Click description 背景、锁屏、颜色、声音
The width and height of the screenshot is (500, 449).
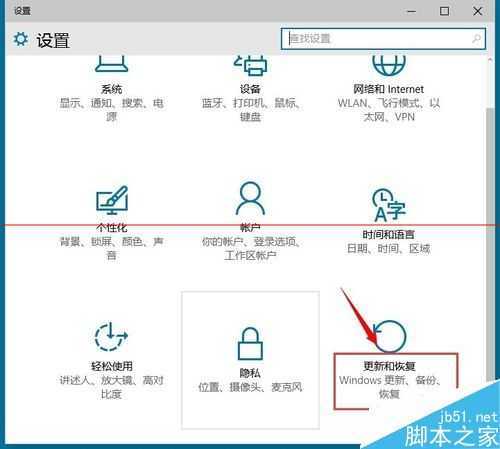(111, 248)
